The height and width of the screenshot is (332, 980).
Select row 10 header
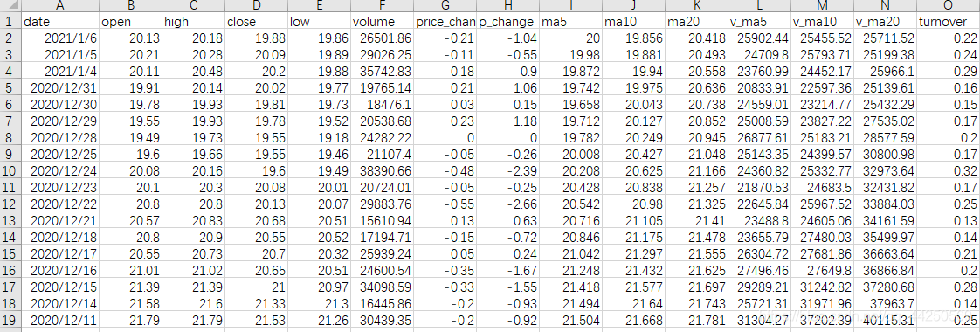[x=10, y=170]
